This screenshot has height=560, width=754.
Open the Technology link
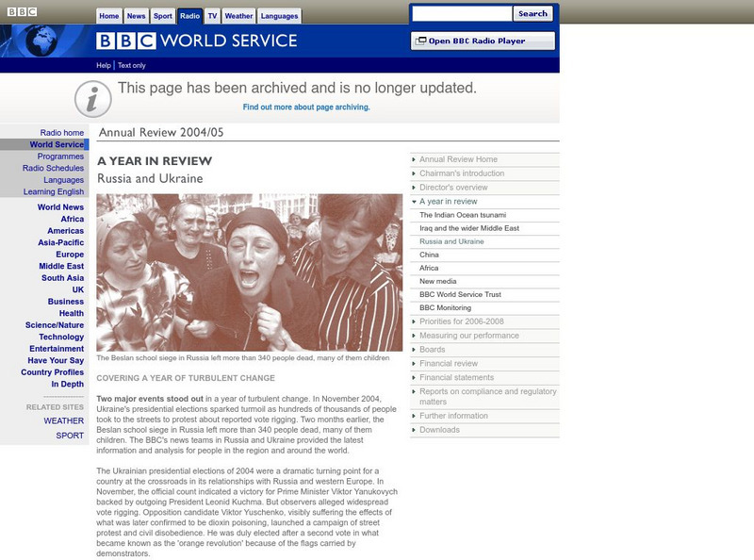click(x=61, y=337)
